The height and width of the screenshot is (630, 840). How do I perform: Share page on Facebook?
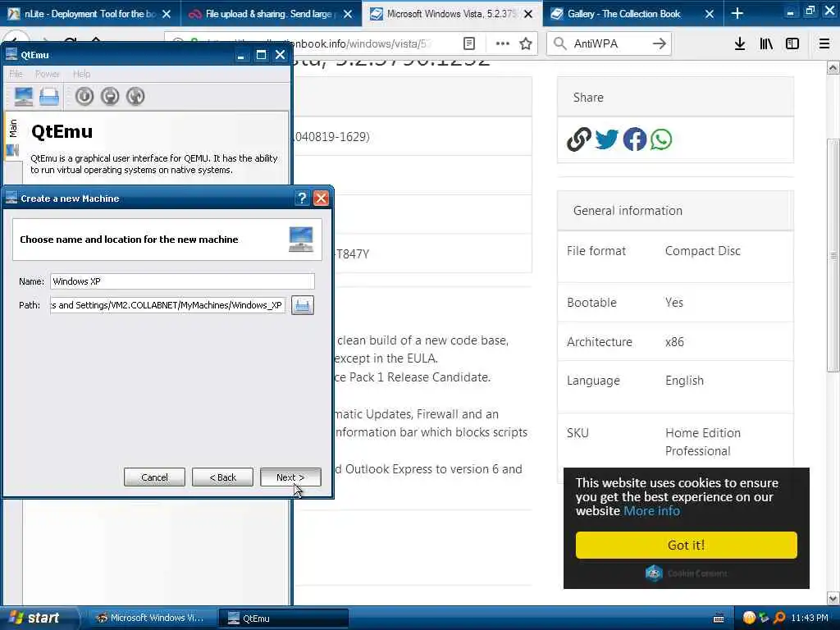click(x=634, y=139)
